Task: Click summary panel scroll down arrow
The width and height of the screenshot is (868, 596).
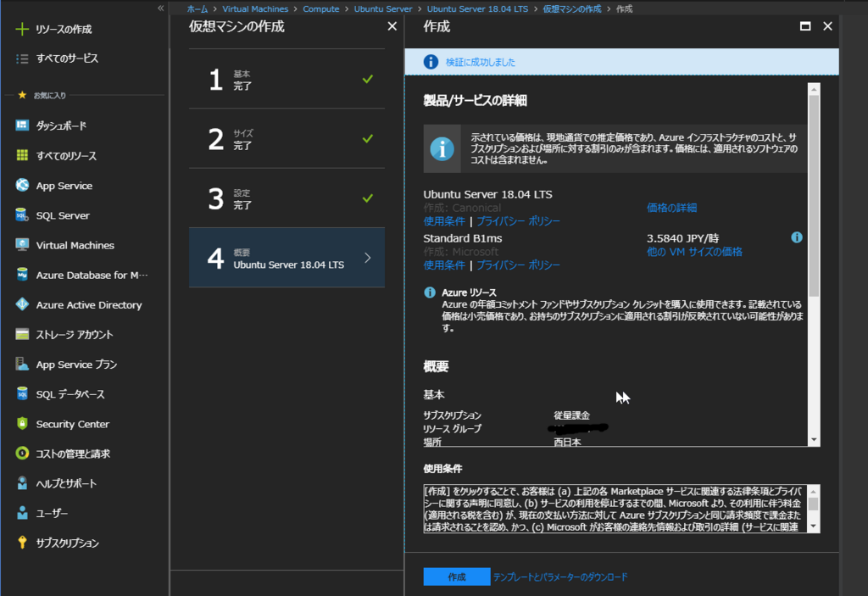Action: 814,440
